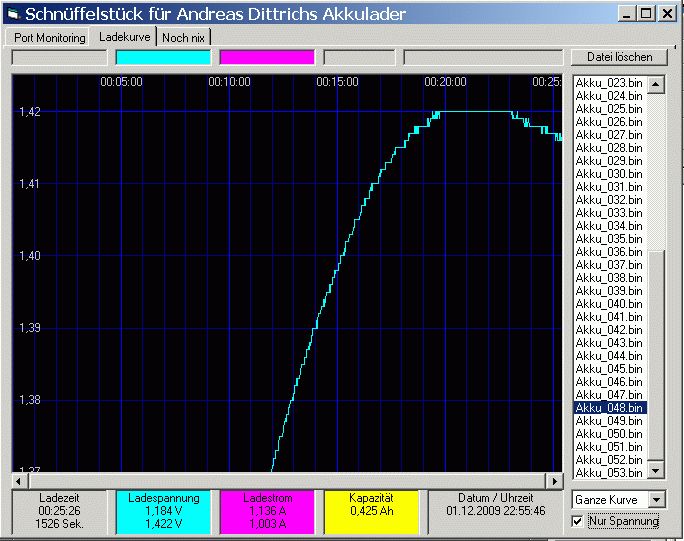
Task: Click the Datum / Uhrzeit 01.12.2009 readout
Action: pyautogui.click(x=496, y=512)
